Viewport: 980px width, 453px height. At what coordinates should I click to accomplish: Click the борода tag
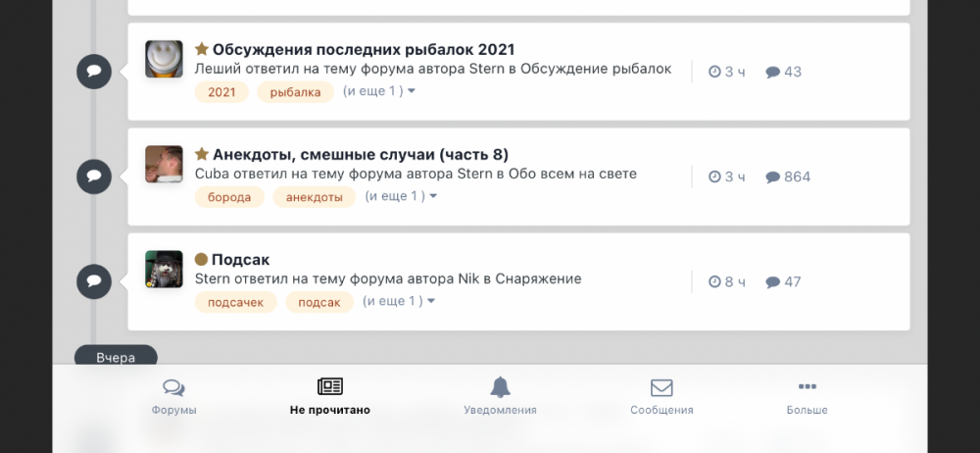point(229,197)
